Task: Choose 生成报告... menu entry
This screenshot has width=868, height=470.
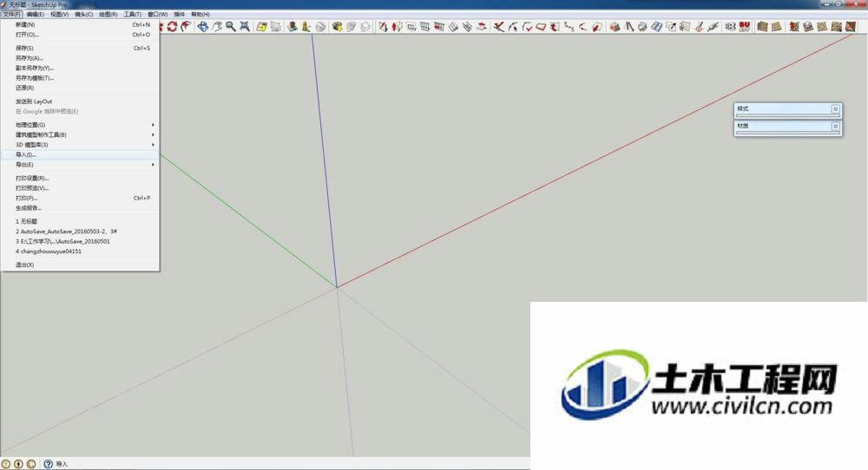Action: (x=80, y=208)
